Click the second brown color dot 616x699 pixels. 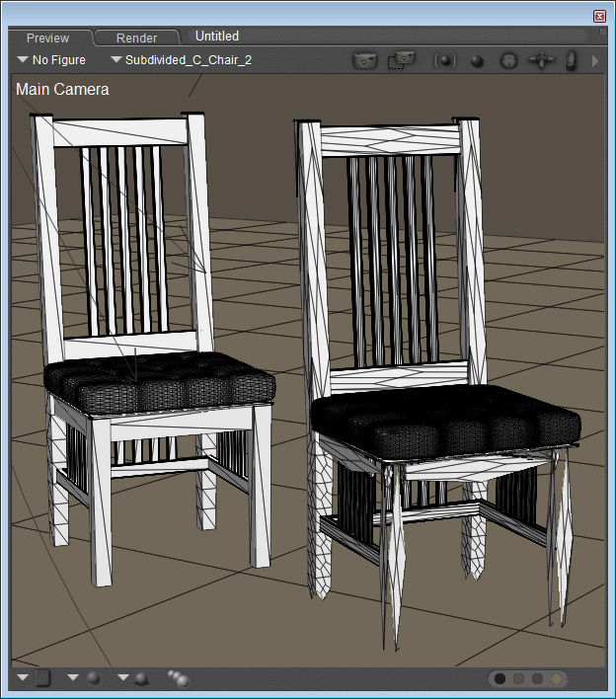[519, 678]
